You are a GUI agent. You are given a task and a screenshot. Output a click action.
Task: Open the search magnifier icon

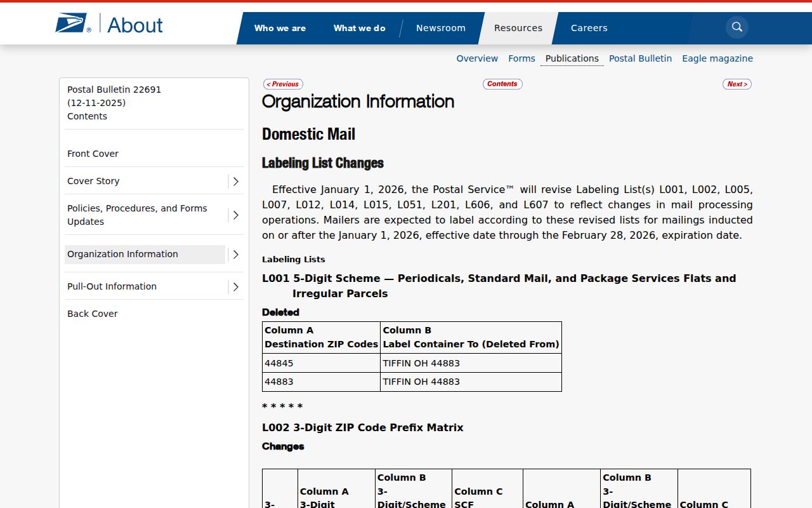(x=737, y=27)
